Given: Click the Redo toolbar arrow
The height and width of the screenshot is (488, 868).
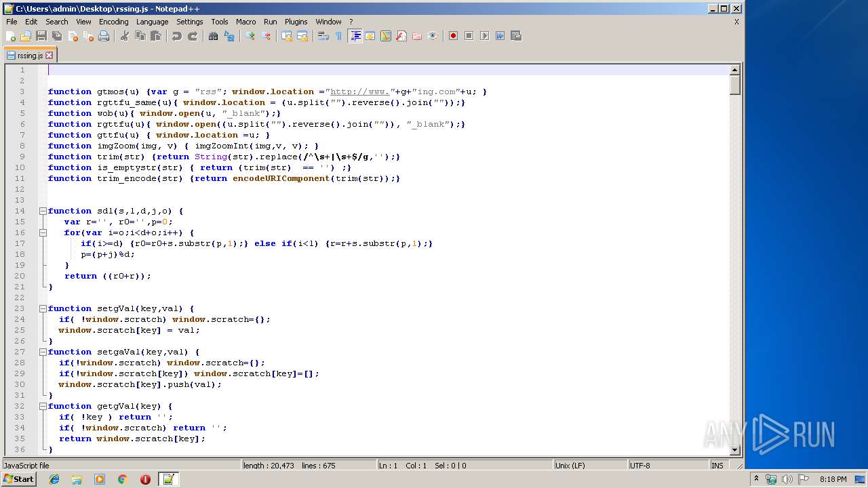Looking at the screenshot, I should pyautogui.click(x=193, y=36).
